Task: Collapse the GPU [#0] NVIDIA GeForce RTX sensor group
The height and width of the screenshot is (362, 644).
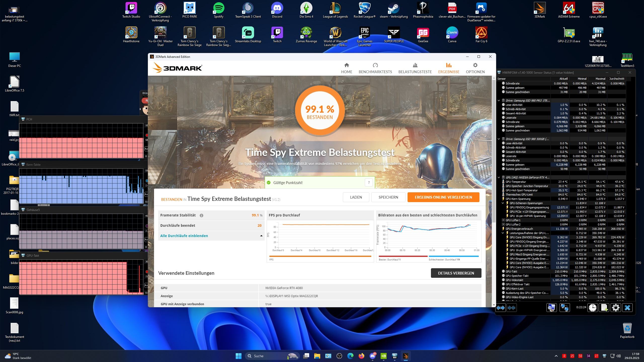Action: click(499, 177)
